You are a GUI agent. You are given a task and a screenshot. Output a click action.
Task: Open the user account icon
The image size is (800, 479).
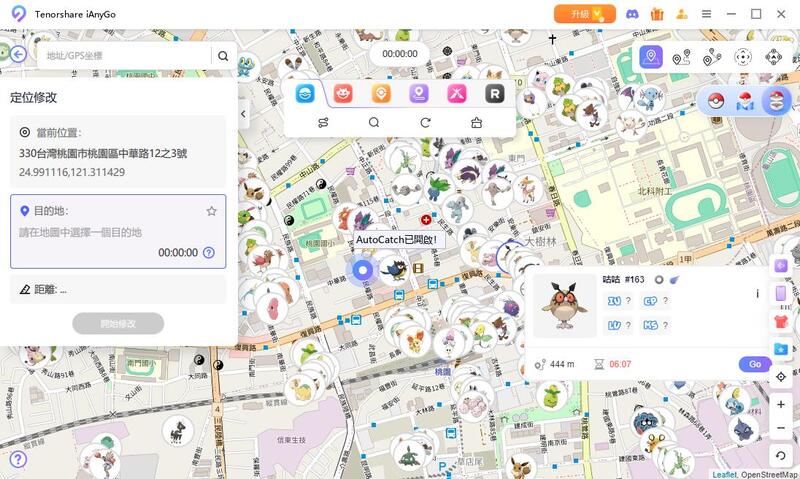coord(682,14)
